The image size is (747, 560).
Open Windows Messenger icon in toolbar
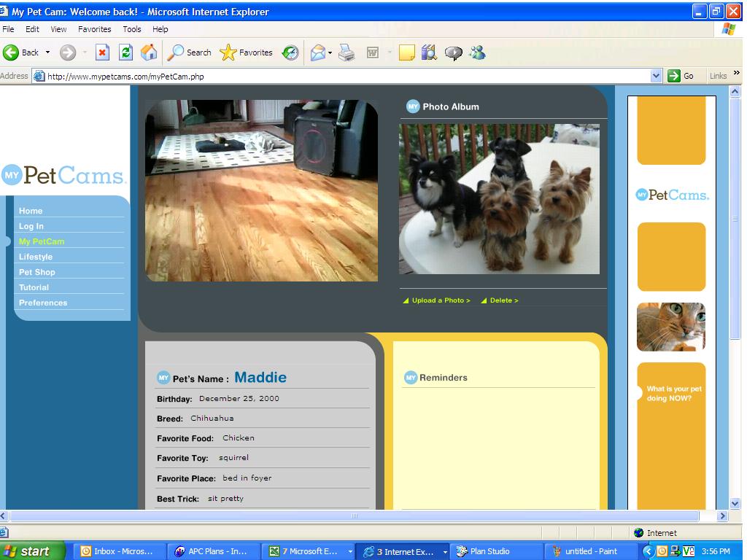(477, 52)
